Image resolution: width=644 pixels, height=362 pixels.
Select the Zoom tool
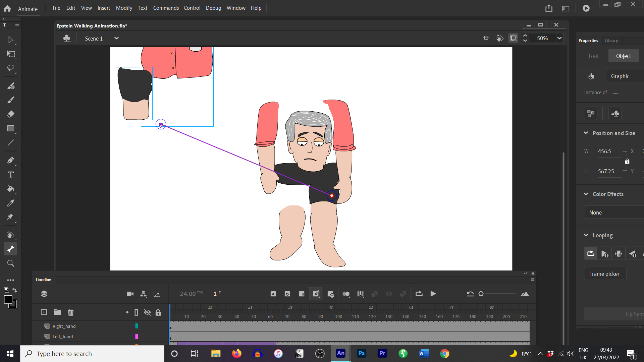[10, 263]
